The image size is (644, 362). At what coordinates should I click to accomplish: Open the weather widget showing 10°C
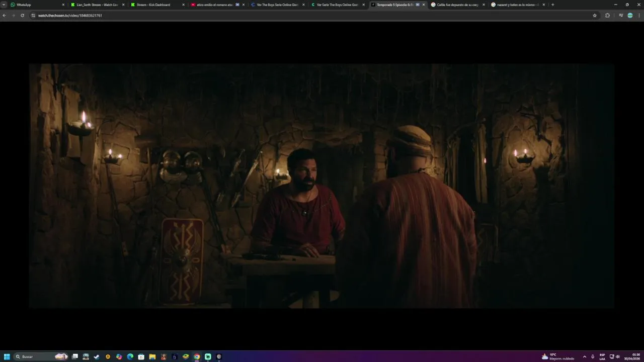click(x=557, y=356)
